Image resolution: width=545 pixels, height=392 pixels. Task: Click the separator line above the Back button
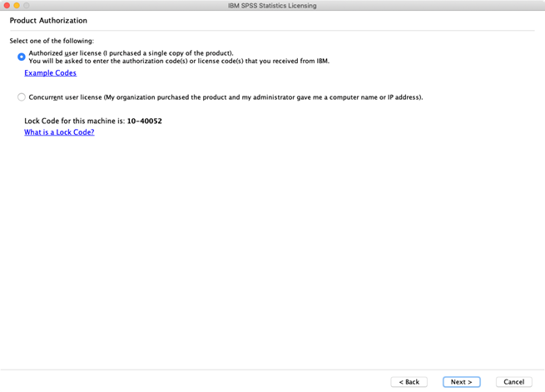point(273,370)
